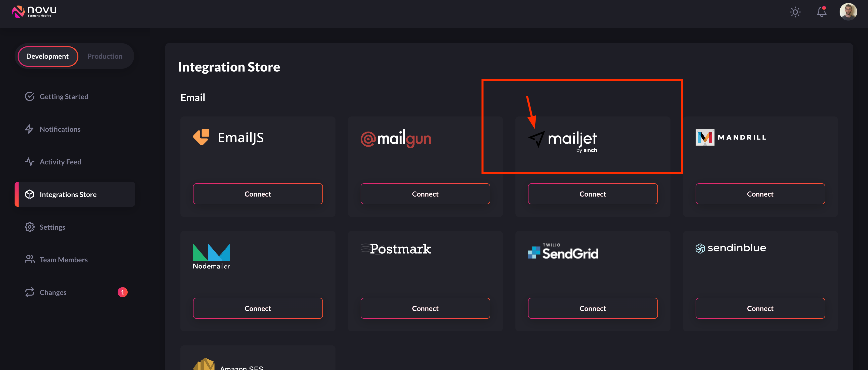Open the Activity Feed waveform icon

click(30, 162)
